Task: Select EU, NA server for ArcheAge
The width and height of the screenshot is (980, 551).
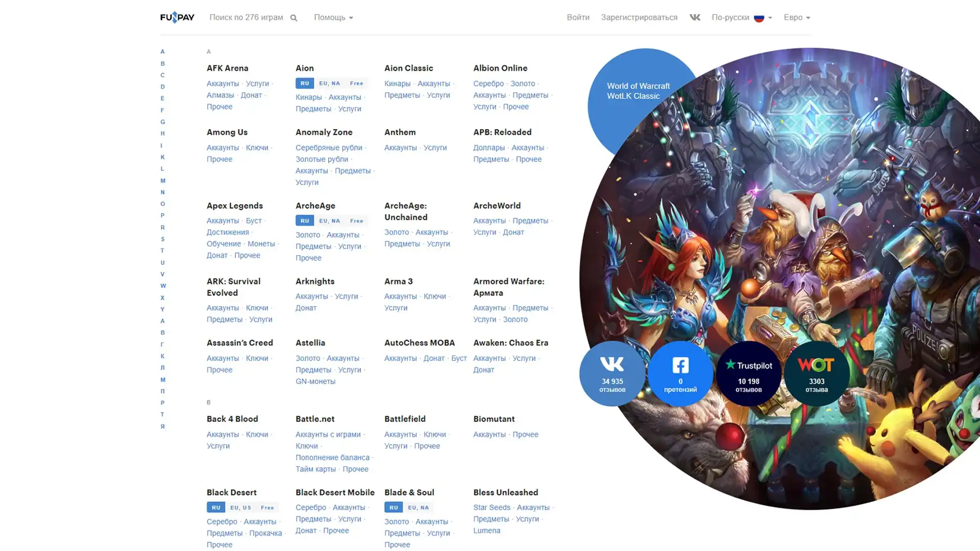Action: point(329,221)
